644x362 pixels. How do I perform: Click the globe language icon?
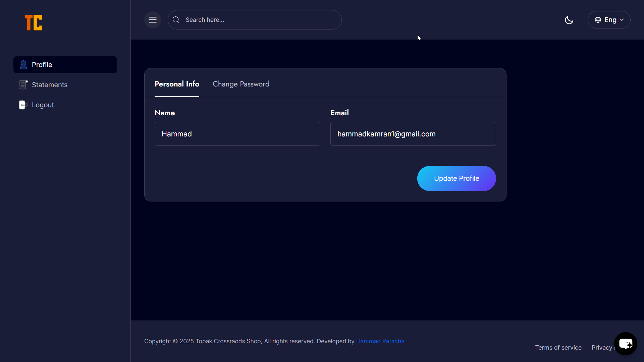(x=598, y=20)
